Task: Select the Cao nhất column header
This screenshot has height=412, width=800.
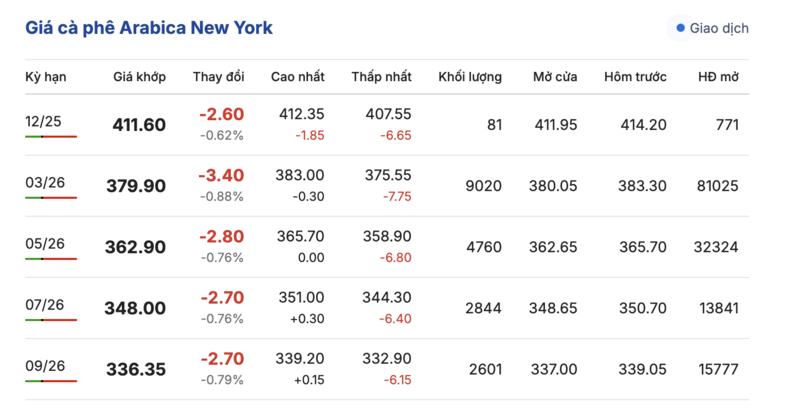Action: (x=297, y=77)
